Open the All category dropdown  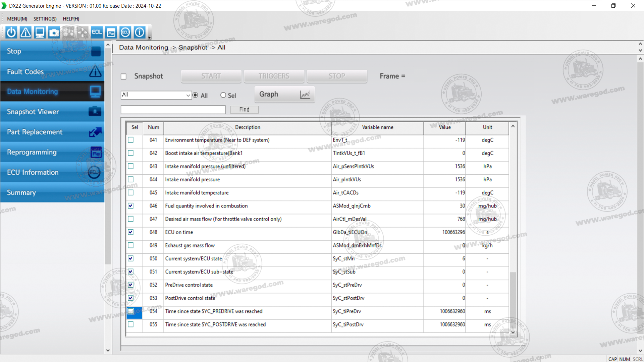[188, 95]
